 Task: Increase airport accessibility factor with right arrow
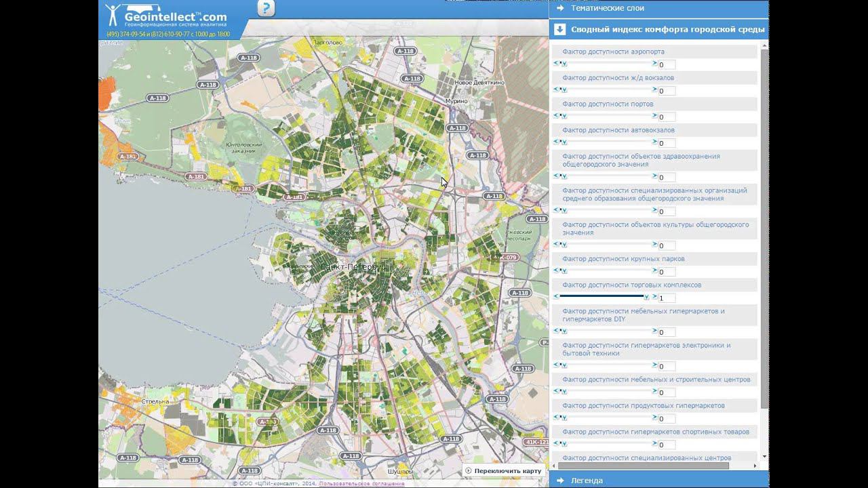(x=654, y=63)
